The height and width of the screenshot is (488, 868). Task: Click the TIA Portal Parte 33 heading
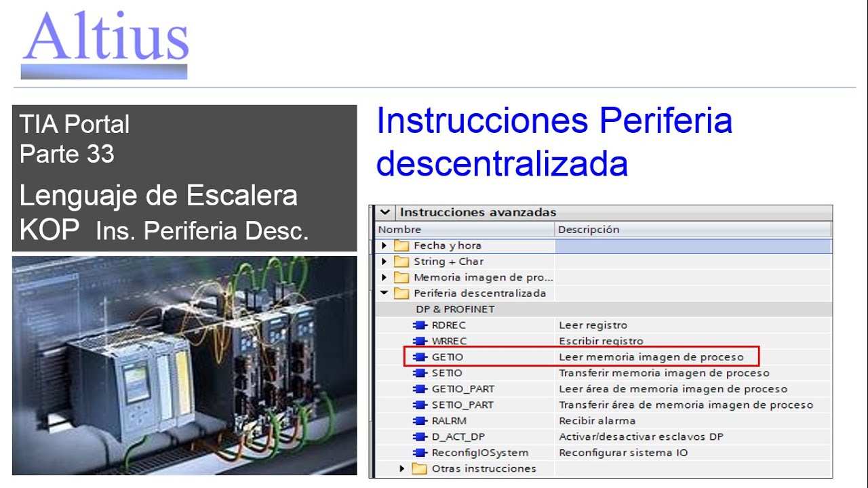coord(75,139)
